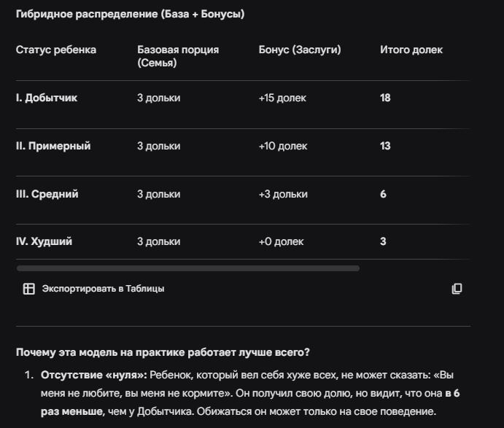Click the "III. Средний" row label
The image size is (504, 428).
point(47,194)
